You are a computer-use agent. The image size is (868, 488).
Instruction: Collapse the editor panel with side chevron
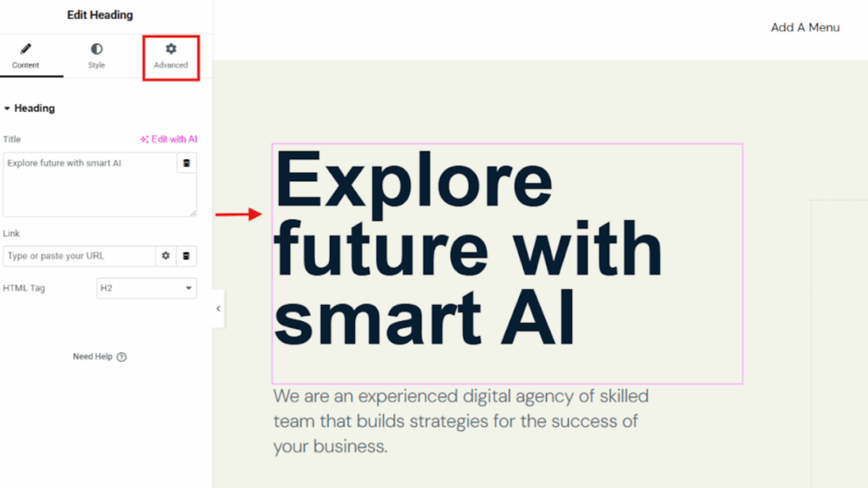click(218, 309)
